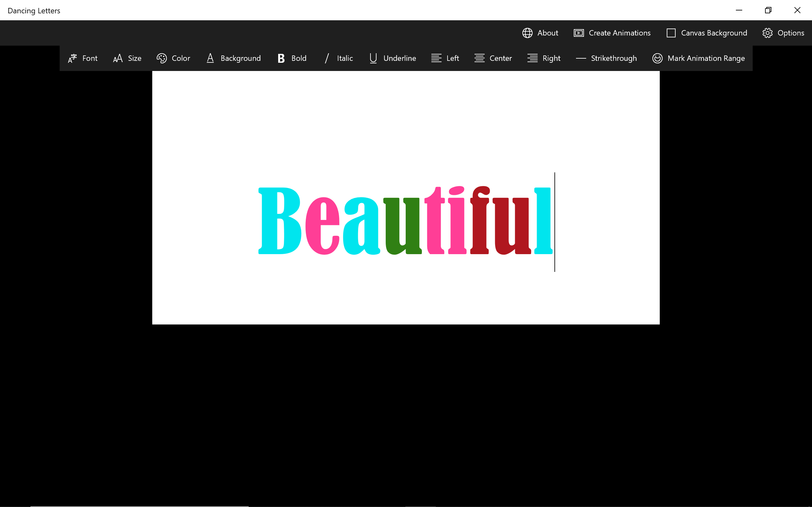The width and height of the screenshot is (812, 507).
Task: Open the Font picker icon
Action: [72, 58]
